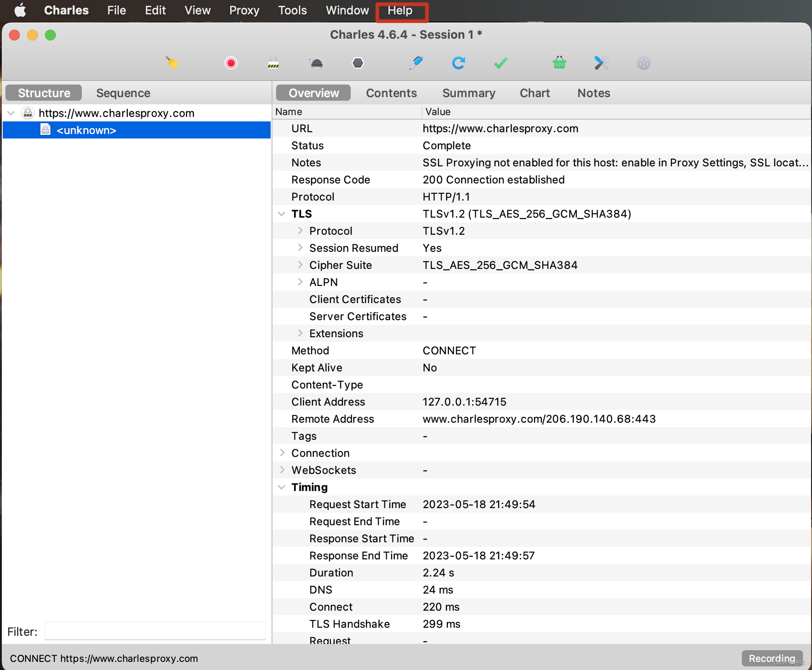Select the Chart tab
812x670 pixels.
coord(535,93)
